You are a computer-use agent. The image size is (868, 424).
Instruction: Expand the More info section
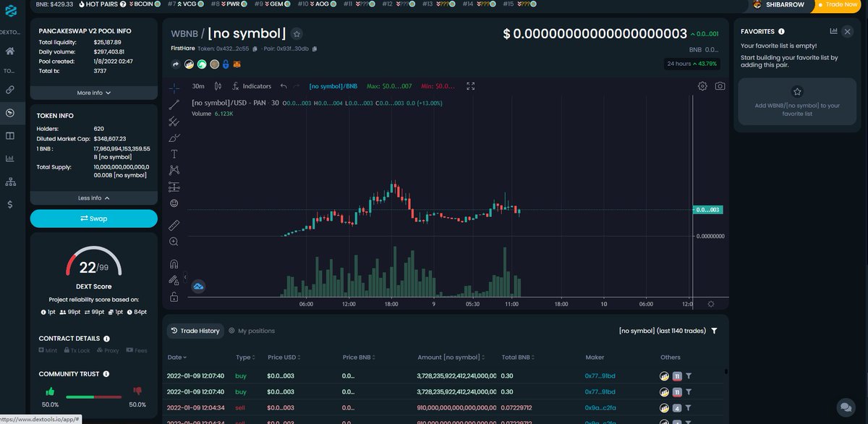pos(94,93)
